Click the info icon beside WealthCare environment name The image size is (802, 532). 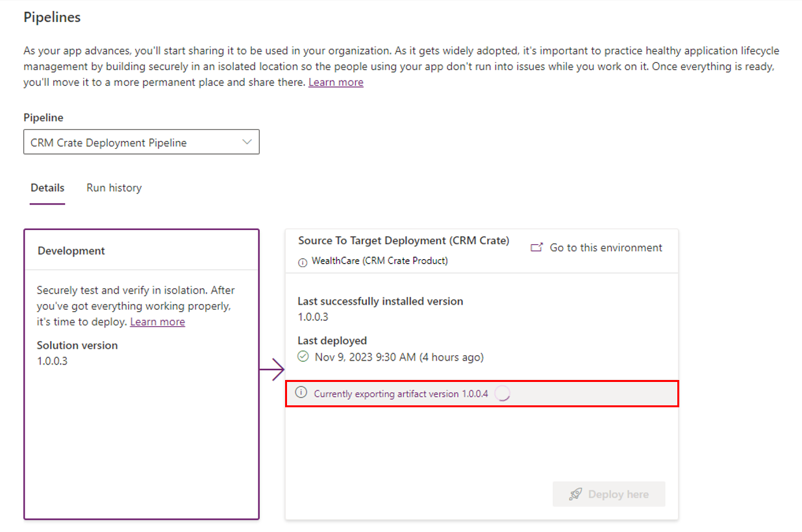click(x=303, y=262)
